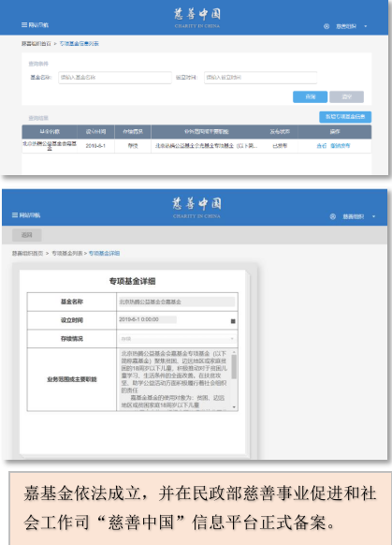Click the 专项基金列表 breadcrumb link
The width and height of the screenshot is (392, 545).
pyautogui.click(x=67, y=254)
